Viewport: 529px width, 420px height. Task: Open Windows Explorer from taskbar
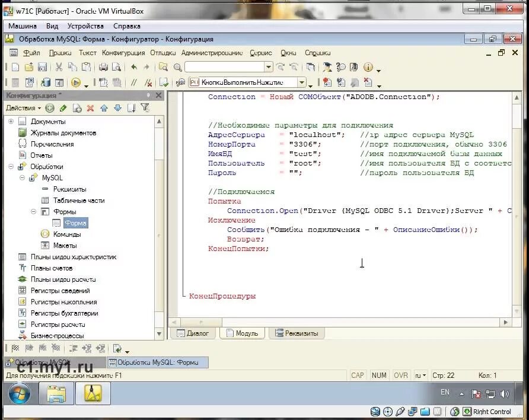(x=56, y=393)
